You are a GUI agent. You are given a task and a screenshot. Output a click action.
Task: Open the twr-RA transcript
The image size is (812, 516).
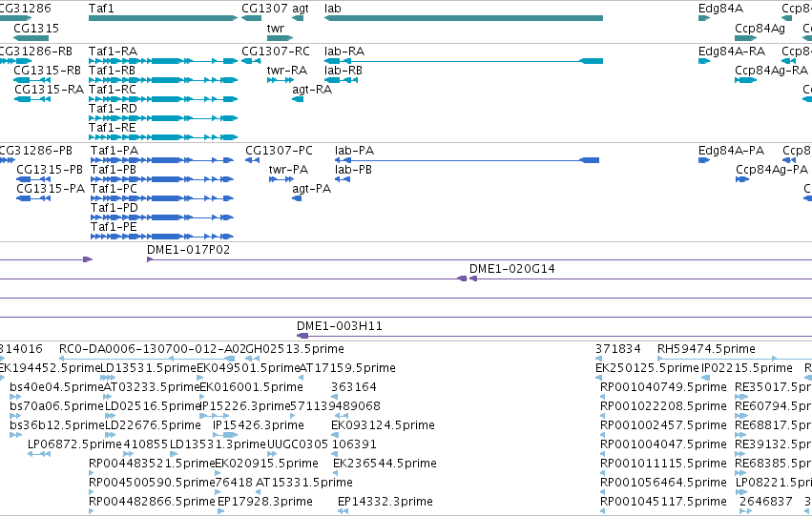[x=287, y=71]
